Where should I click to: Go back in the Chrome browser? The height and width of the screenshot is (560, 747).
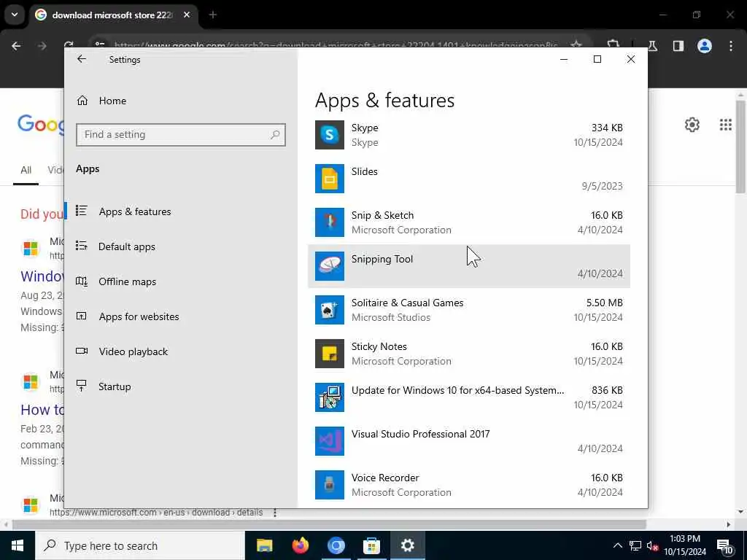16,46
